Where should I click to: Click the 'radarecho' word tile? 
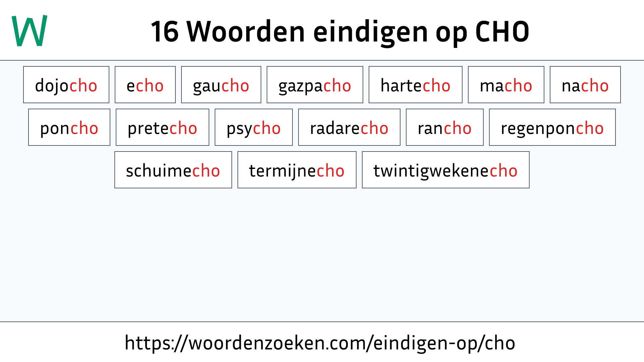point(349,128)
